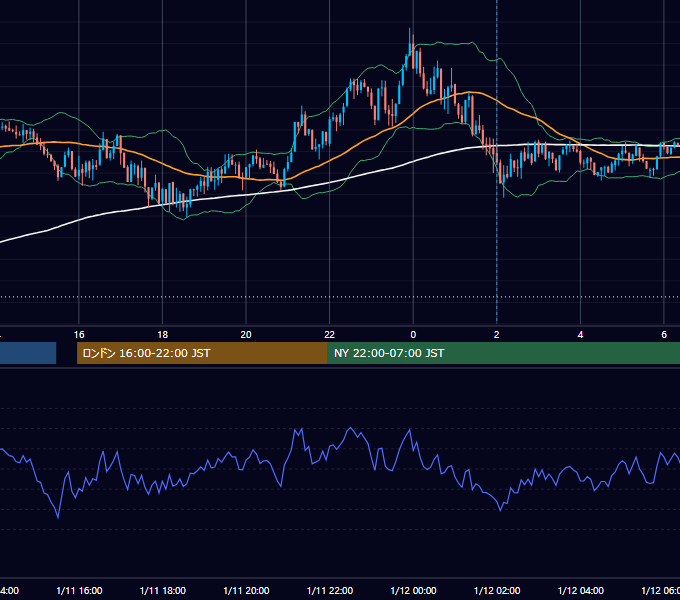Click the 1/11 22:00 date label

tap(330, 590)
